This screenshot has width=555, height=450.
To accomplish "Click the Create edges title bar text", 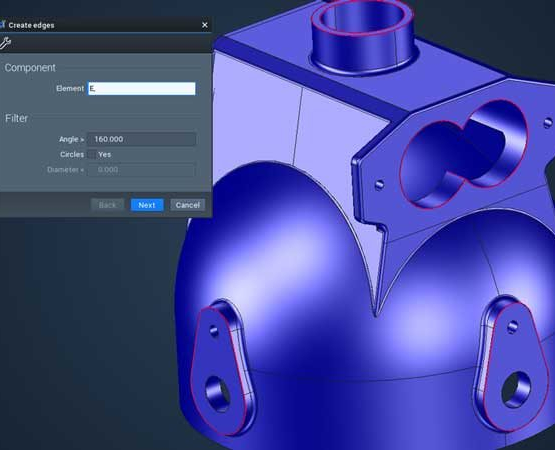I will [x=32, y=25].
